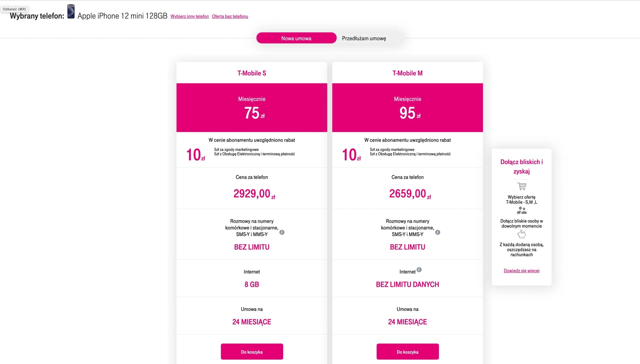The width and height of the screenshot is (640, 364).
Task: Select the T-Mobile M plan header
Action: (408, 73)
